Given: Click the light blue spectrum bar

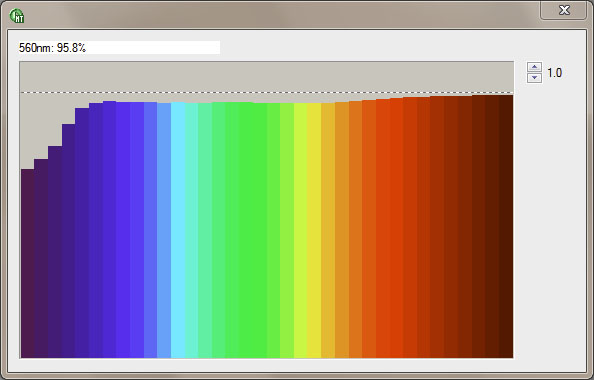Looking at the screenshot, I should pyautogui.click(x=164, y=230).
